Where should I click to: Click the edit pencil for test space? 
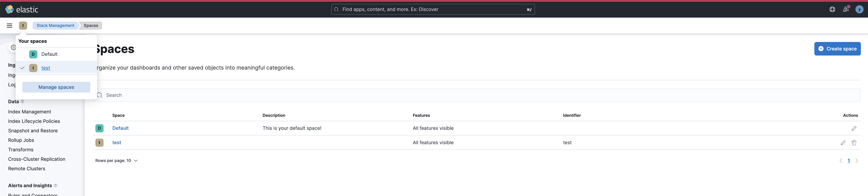pos(843,143)
